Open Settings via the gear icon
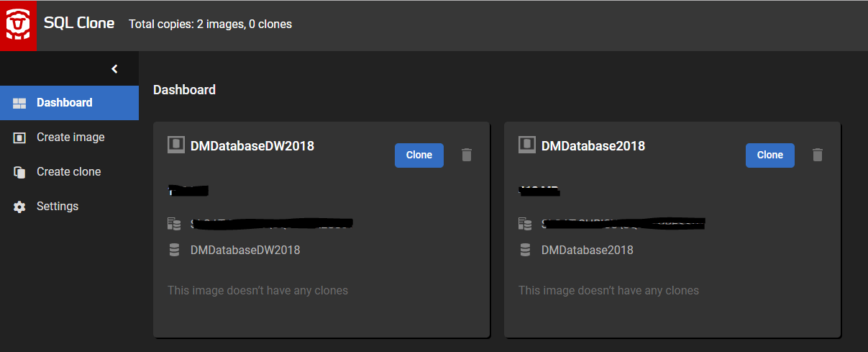The height and width of the screenshot is (352, 868). (19, 207)
